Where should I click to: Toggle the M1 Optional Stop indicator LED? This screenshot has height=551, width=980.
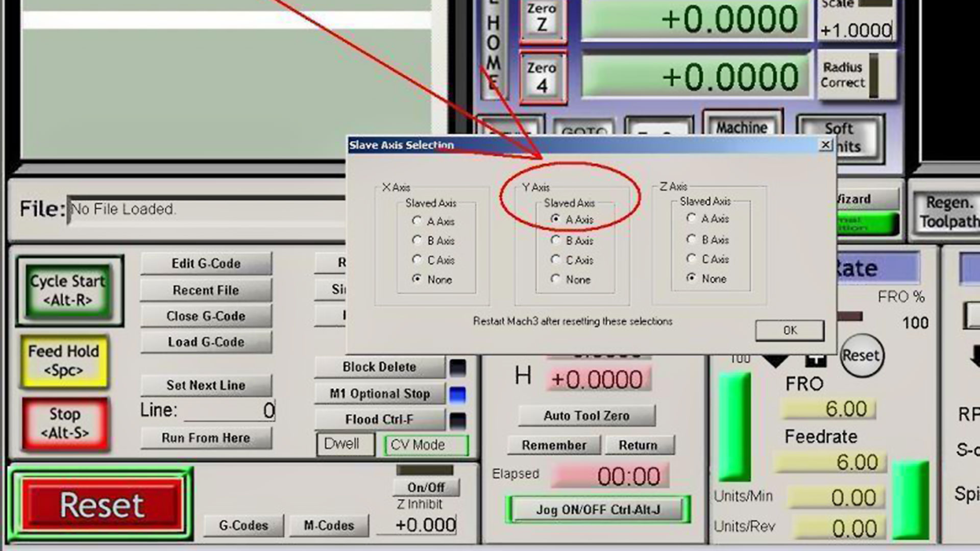point(457,394)
